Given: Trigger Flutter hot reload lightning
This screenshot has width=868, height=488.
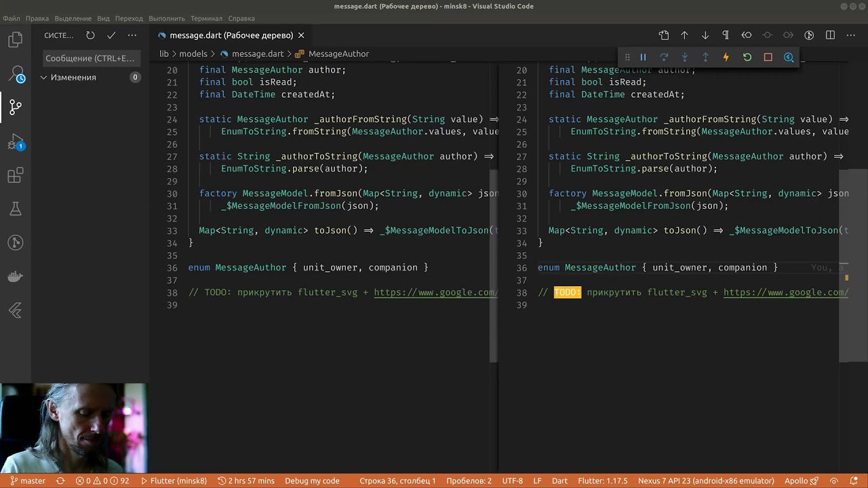Looking at the screenshot, I should tap(726, 58).
